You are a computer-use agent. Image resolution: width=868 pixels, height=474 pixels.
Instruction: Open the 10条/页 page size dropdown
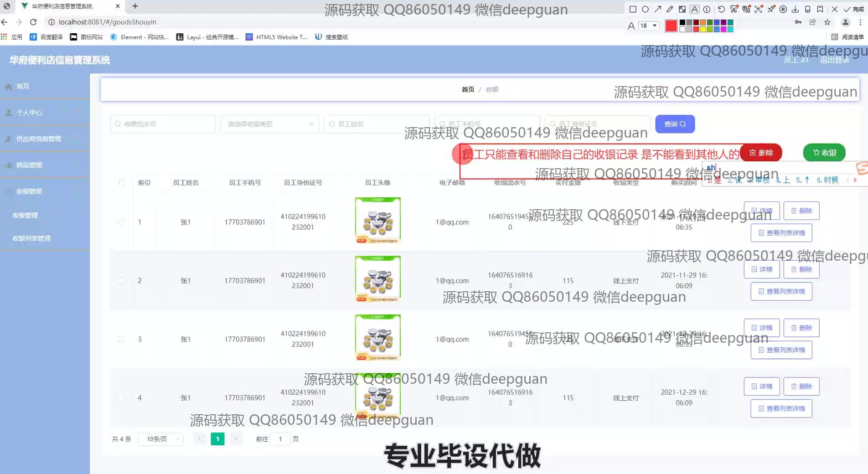coord(160,439)
